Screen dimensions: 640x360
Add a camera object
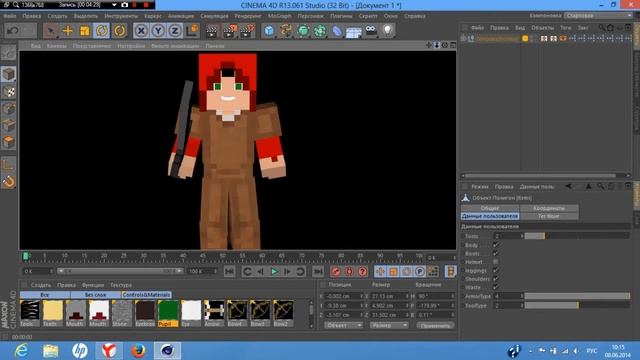click(x=371, y=31)
